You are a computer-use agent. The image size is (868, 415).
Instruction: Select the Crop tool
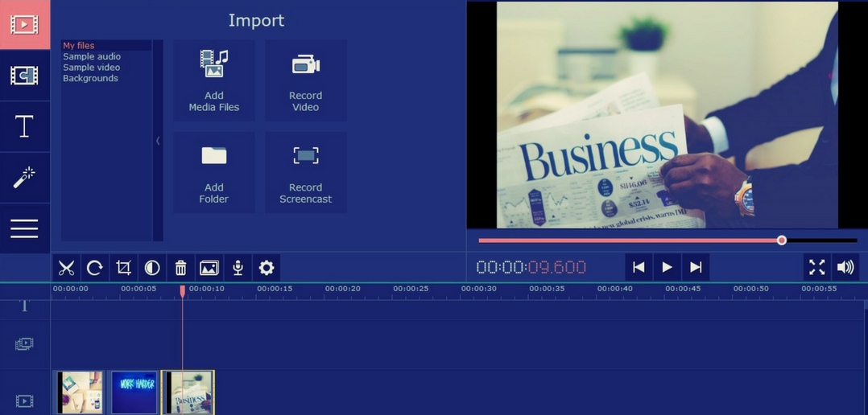pos(123,268)
